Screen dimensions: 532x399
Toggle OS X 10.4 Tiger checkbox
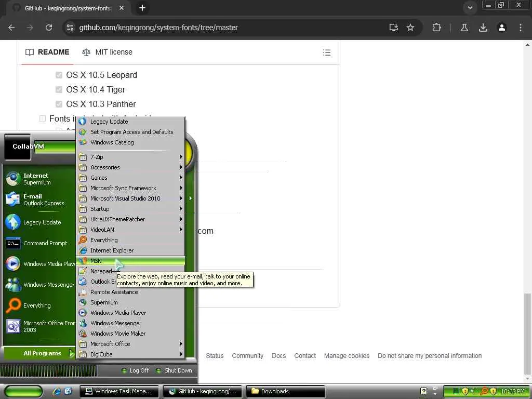pos(59,89)
